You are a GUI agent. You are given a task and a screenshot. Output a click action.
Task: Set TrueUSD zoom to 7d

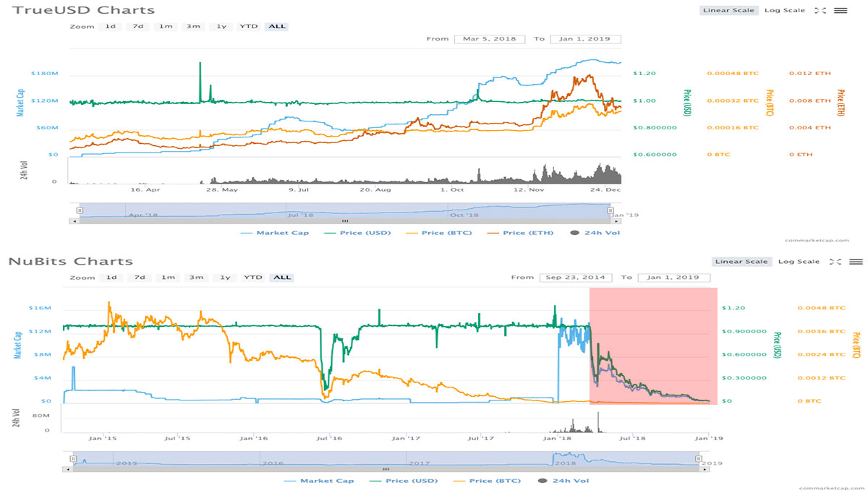click(137, 27)
